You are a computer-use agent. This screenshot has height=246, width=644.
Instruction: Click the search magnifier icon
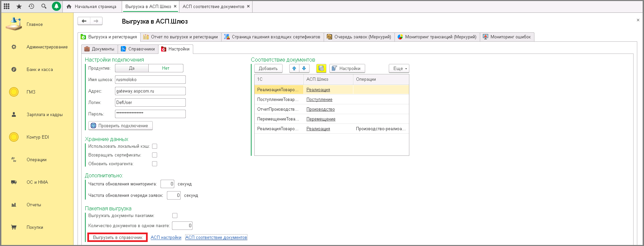(44, 6)
